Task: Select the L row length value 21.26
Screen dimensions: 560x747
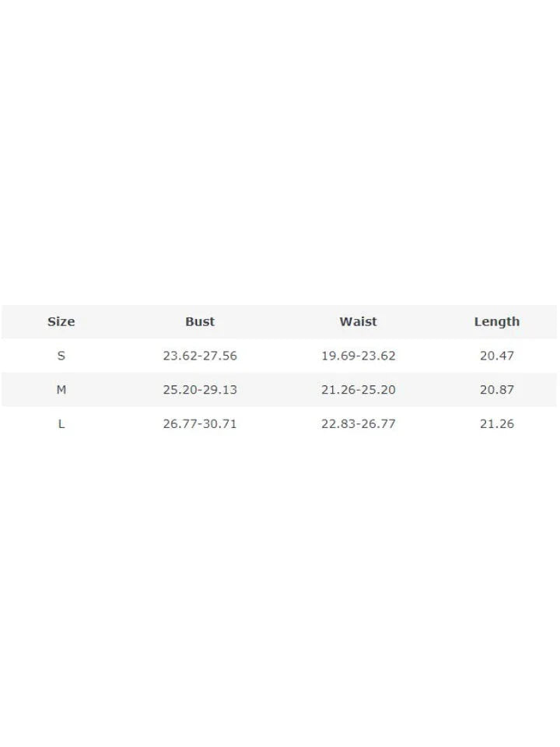Action: click(x=497, y=424)
